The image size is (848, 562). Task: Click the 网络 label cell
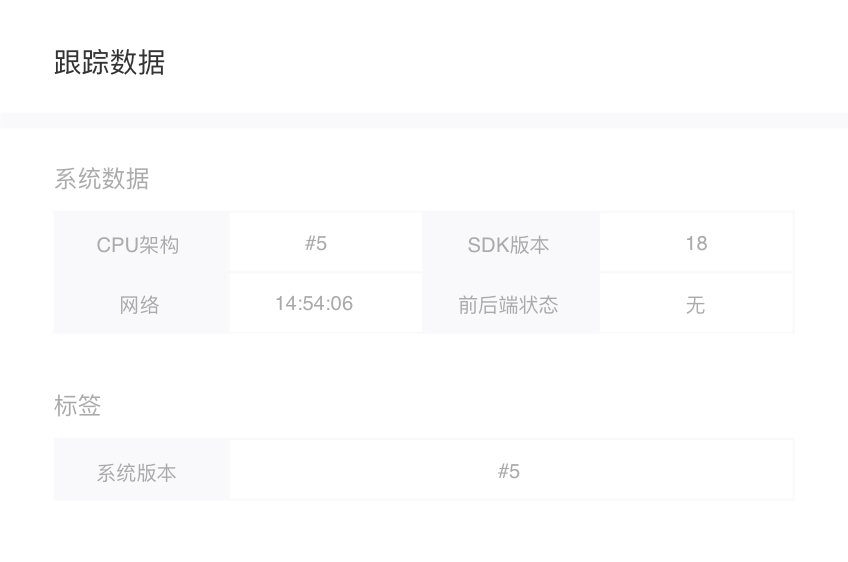141,303
